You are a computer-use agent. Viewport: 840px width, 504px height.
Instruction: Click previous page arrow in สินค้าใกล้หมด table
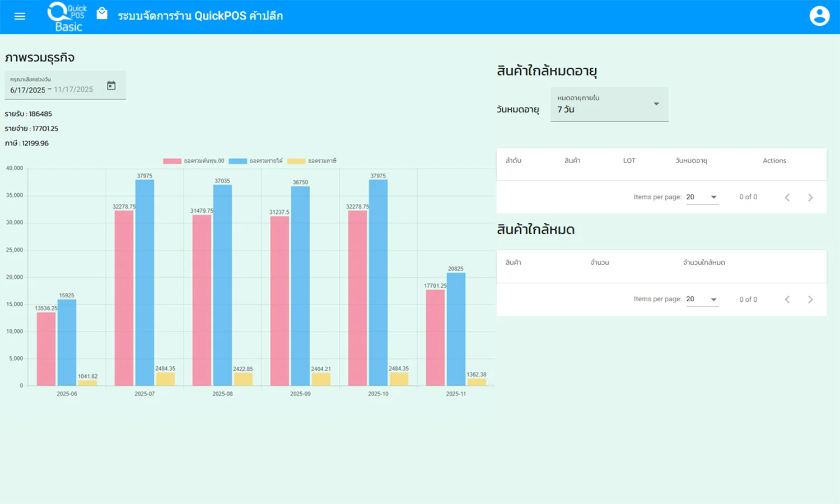787,299
